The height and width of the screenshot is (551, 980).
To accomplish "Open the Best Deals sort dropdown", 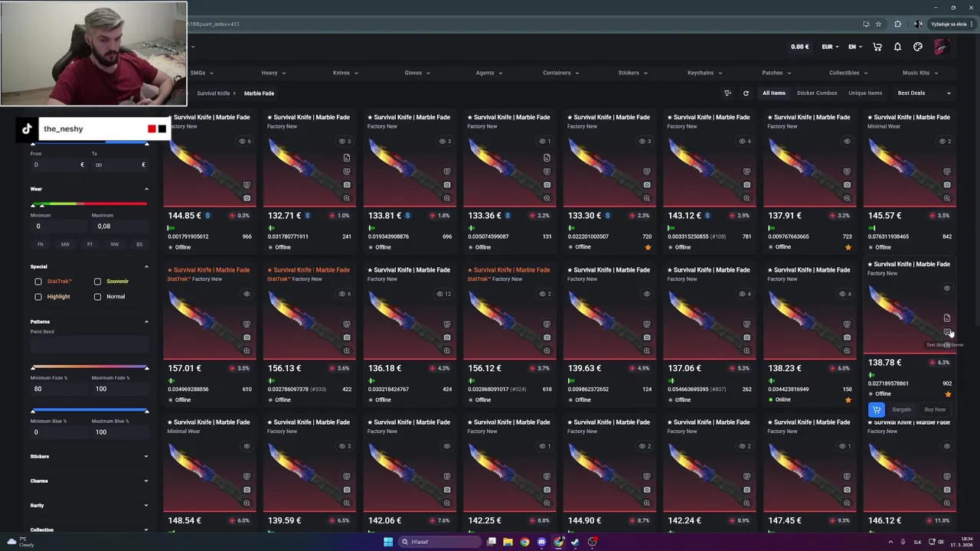I will pyautogui.click(x=924, y=93).
